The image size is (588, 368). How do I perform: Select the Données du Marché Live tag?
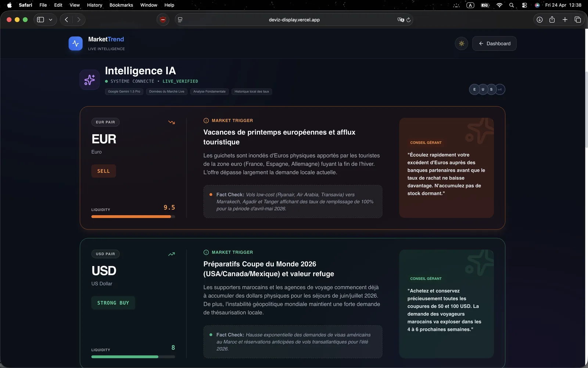click(167, 92)
